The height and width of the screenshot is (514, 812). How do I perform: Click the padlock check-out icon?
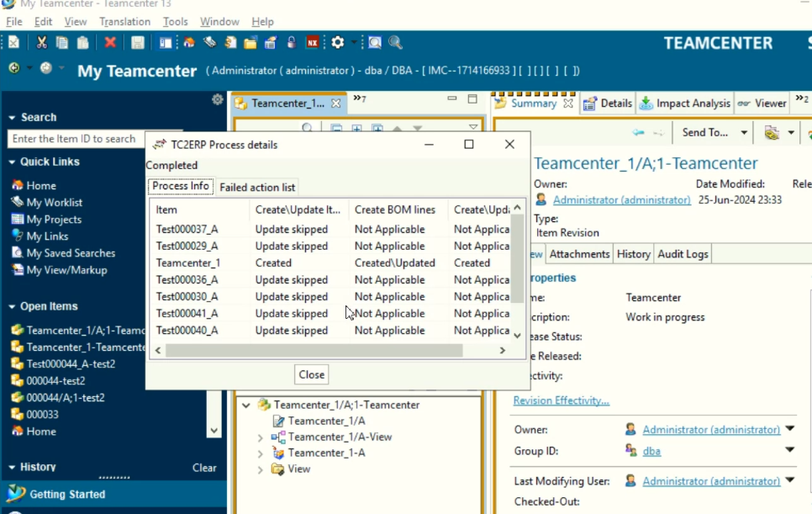point(292,43)
